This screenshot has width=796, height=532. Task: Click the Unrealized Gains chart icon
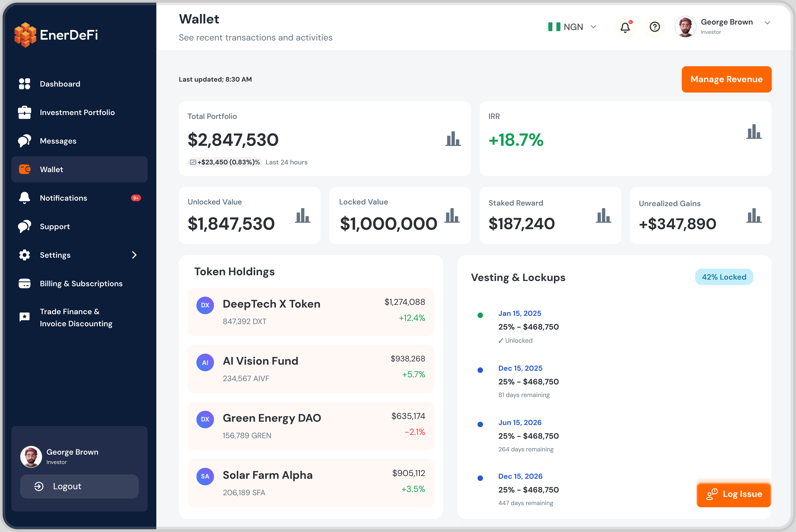pos(754,216)
